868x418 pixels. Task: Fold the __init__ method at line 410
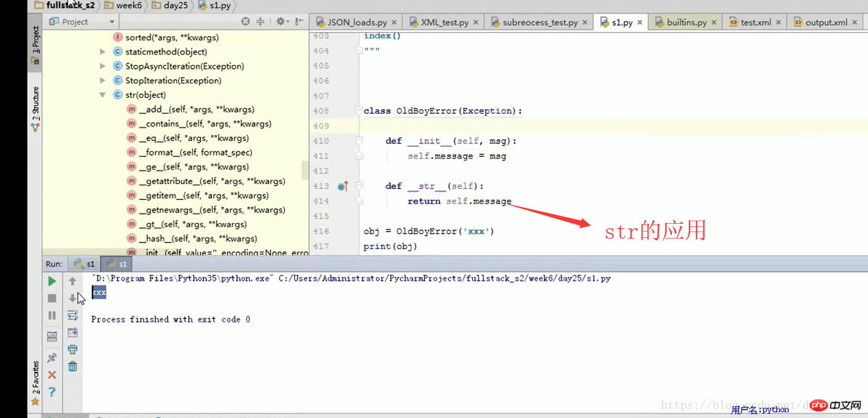359,141
